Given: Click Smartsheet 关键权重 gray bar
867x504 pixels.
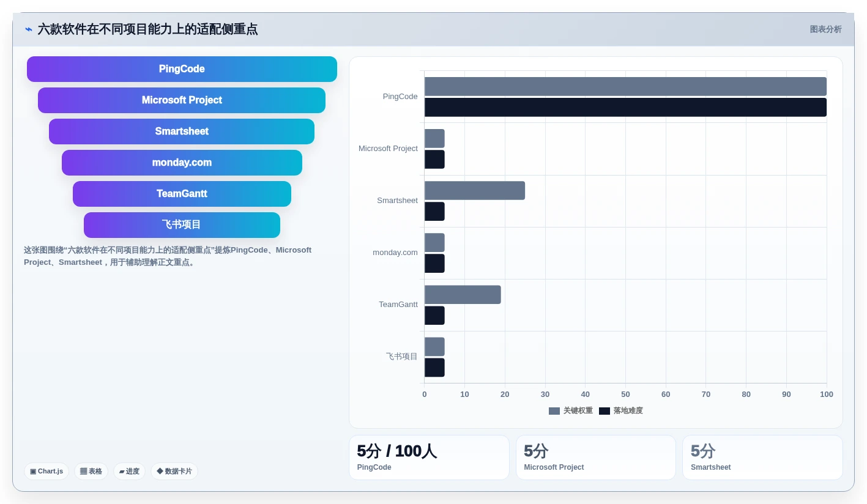Looking at the screenshot, I should coord(475,190).
